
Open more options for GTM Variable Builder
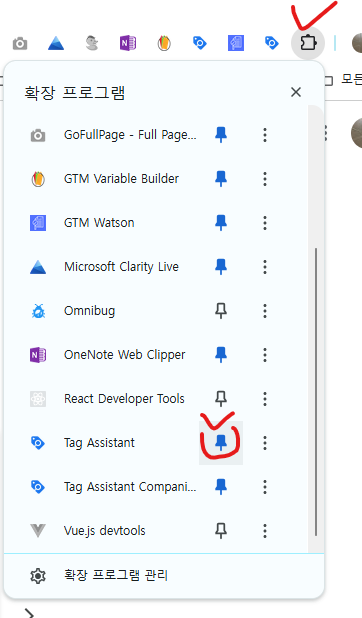pos(265,179)
